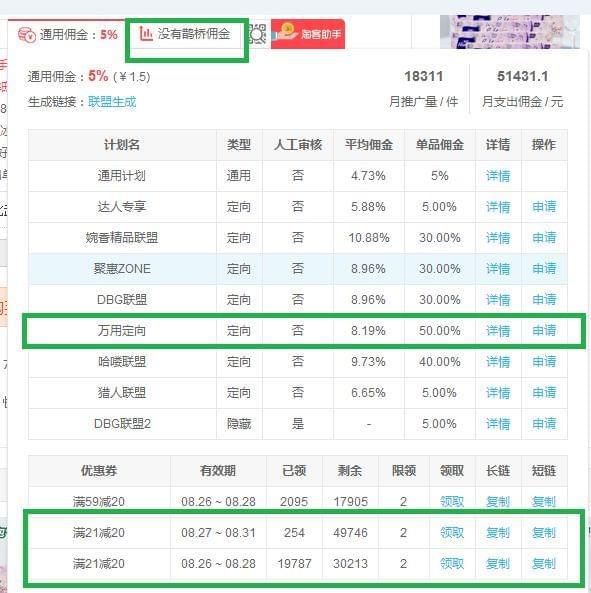
Task: Click 领取 for 满21减20 08.27~08.31 coupon
Action: pos(452,533)
